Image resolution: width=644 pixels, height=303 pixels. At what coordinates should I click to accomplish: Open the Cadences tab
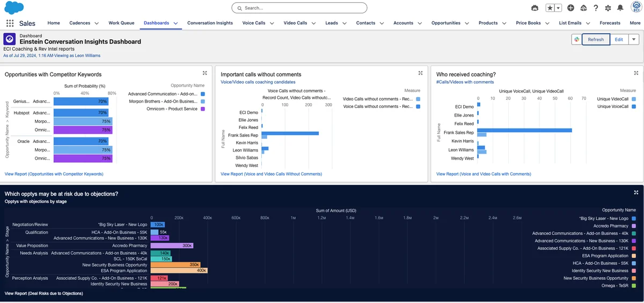(80, 23)
